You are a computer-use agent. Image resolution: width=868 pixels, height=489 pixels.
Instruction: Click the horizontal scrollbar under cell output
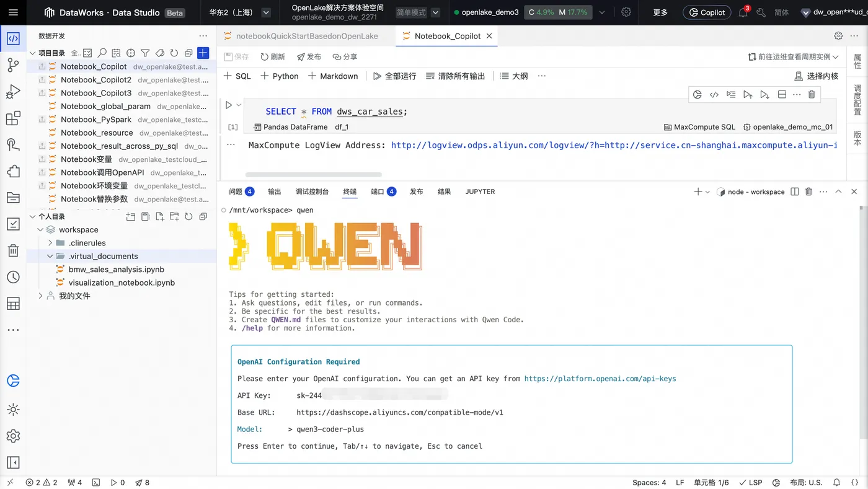point(314,175)
